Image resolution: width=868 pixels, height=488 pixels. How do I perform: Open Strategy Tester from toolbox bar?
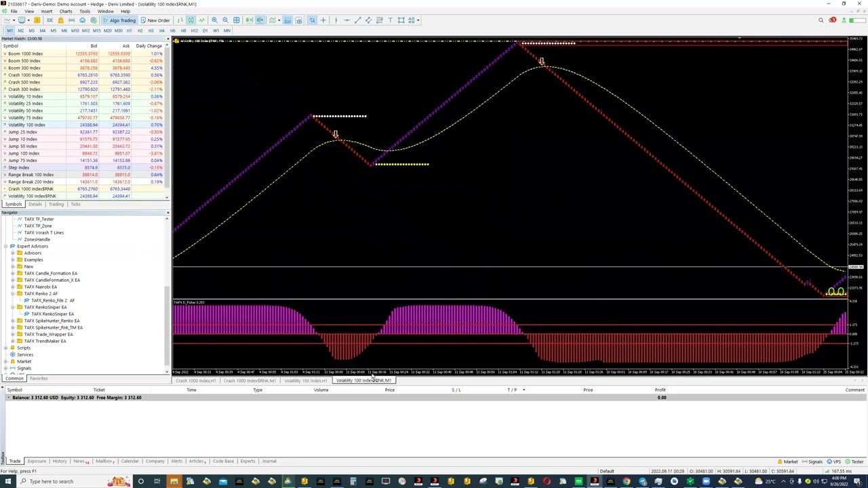(854, 462)
